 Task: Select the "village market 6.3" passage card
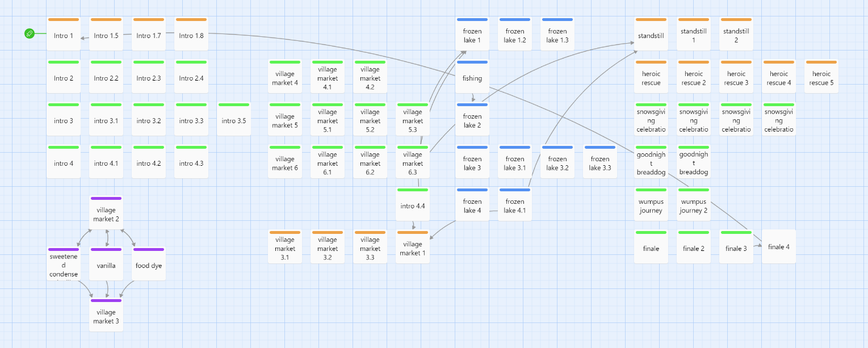[x=413, y=162]
